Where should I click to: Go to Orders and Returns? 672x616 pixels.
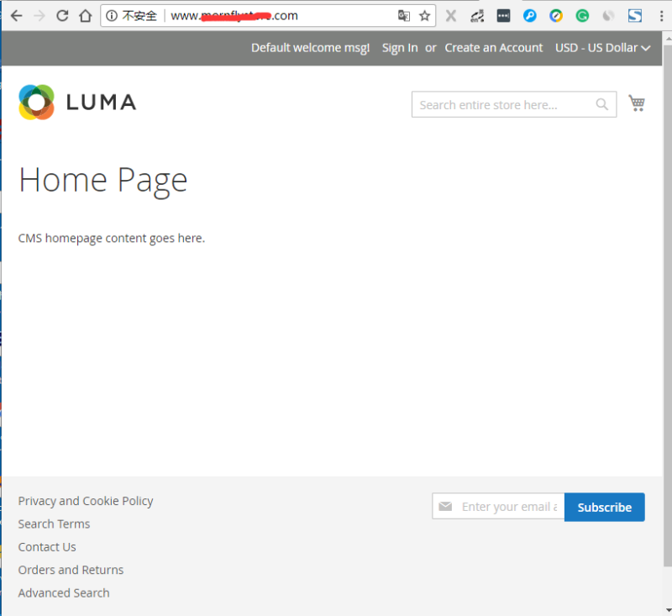71,570
